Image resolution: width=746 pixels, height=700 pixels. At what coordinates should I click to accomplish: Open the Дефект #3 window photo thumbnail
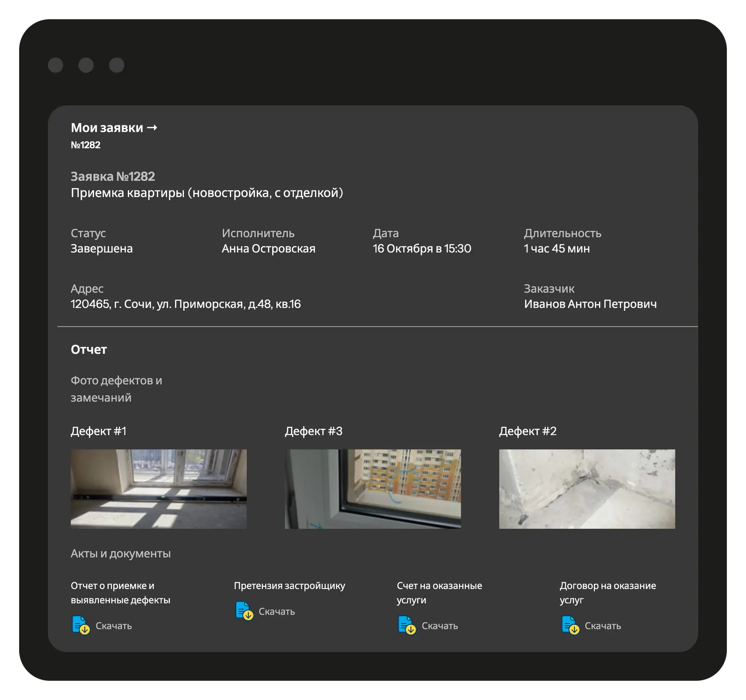tap(373, 489)
